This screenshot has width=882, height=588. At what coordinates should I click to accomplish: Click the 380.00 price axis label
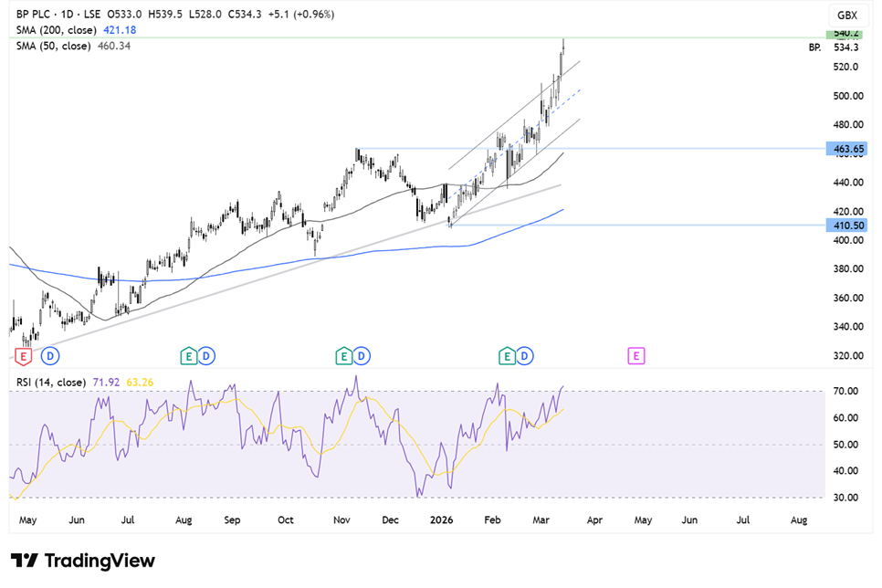tap(848, 269)
